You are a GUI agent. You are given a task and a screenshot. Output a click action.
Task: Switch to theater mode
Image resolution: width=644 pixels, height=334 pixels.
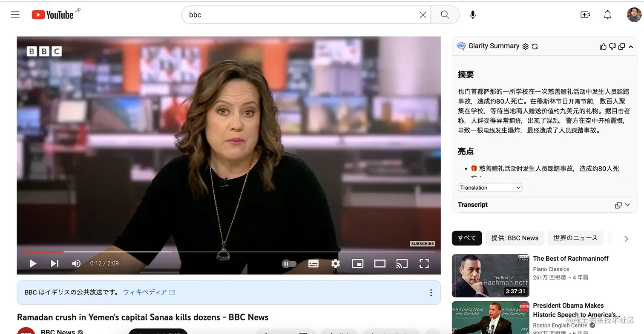coord(380,264)
